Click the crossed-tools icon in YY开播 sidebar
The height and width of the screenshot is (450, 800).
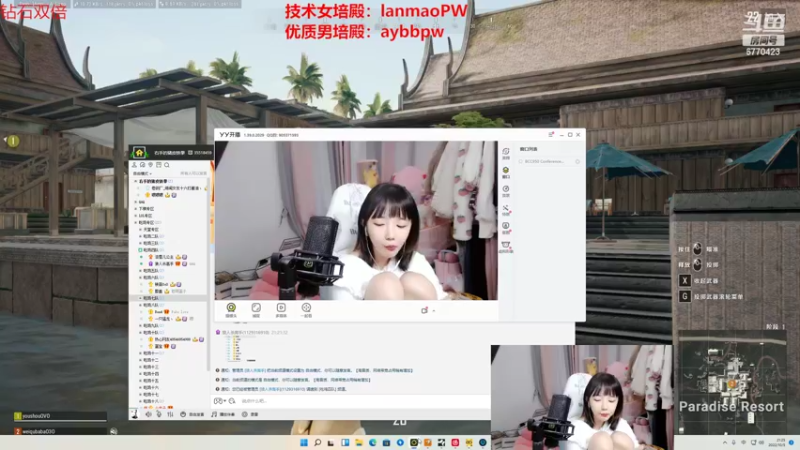tap(506, 210)
